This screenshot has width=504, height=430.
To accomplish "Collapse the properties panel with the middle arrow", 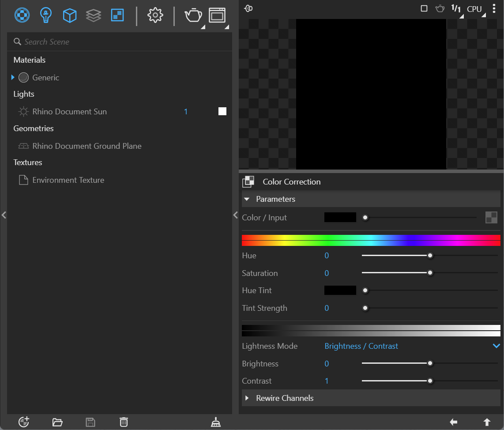I will pos(235,215).
